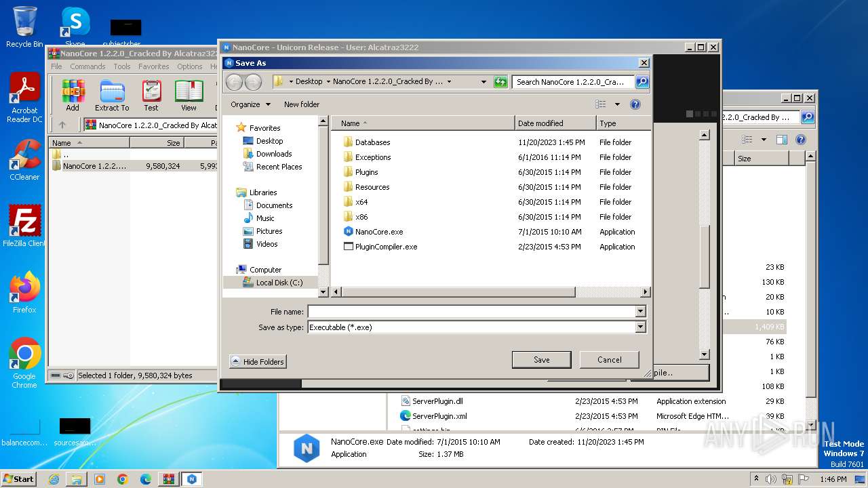Select Music under Libraries
This screenshot has width=868, height=488.
[265, 218]
